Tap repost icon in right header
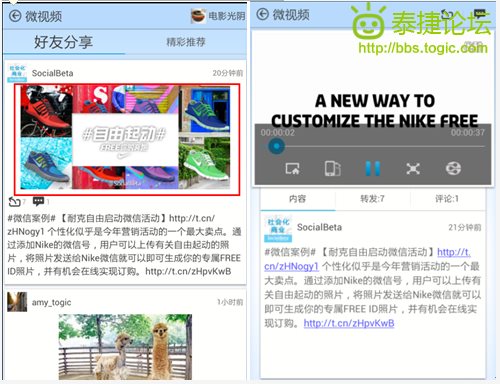Screen dimensions: 500x384 click(x=447, y=14)
